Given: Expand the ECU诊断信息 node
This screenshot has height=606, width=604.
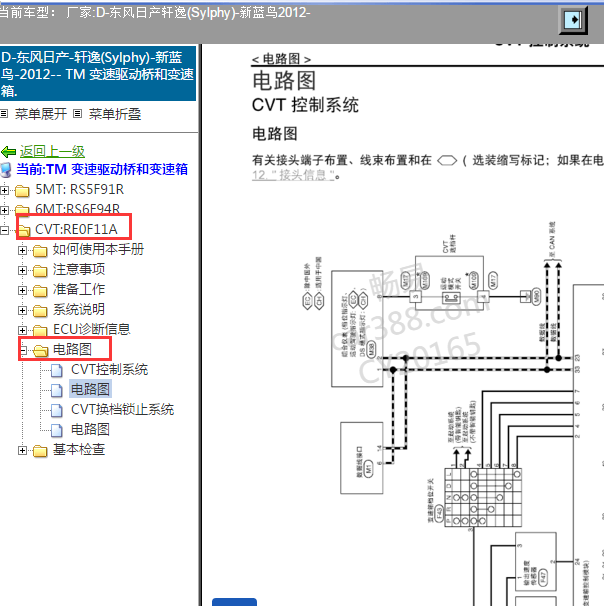Looking at the screenshot, I should coord(22,330).
